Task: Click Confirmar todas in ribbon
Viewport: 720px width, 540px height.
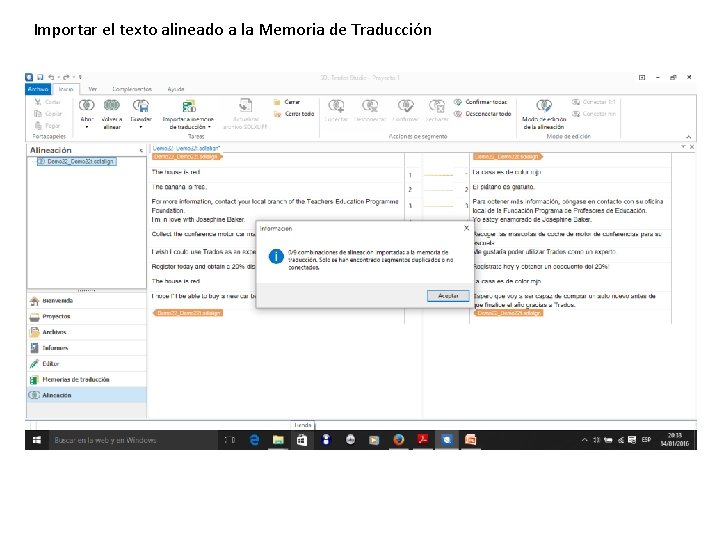Action: pyautogui.click(x=481, y=102)
